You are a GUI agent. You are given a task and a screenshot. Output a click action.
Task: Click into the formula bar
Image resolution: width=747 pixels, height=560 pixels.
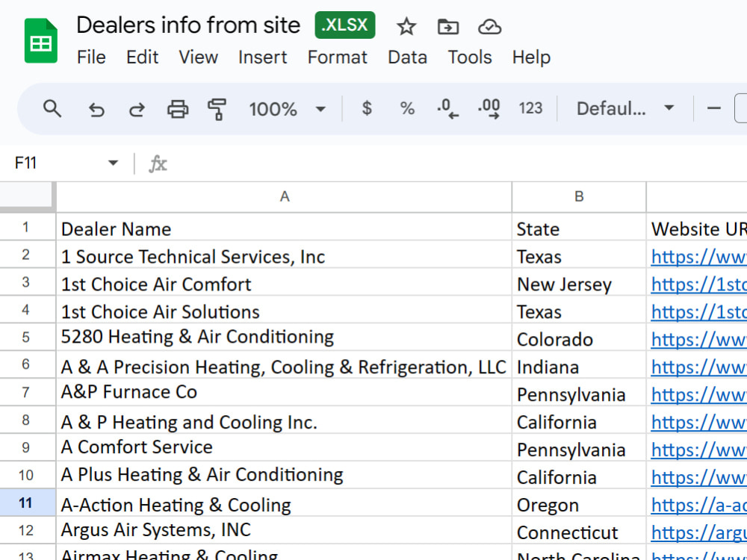(x=457, y=164)
